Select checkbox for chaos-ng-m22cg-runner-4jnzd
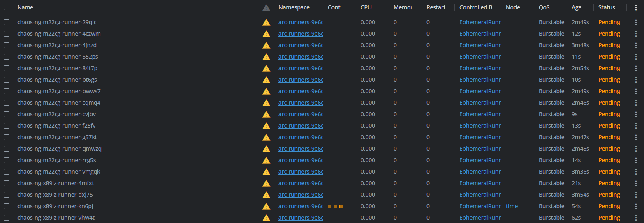Viewport: 644px width, 223px height. 7,45
